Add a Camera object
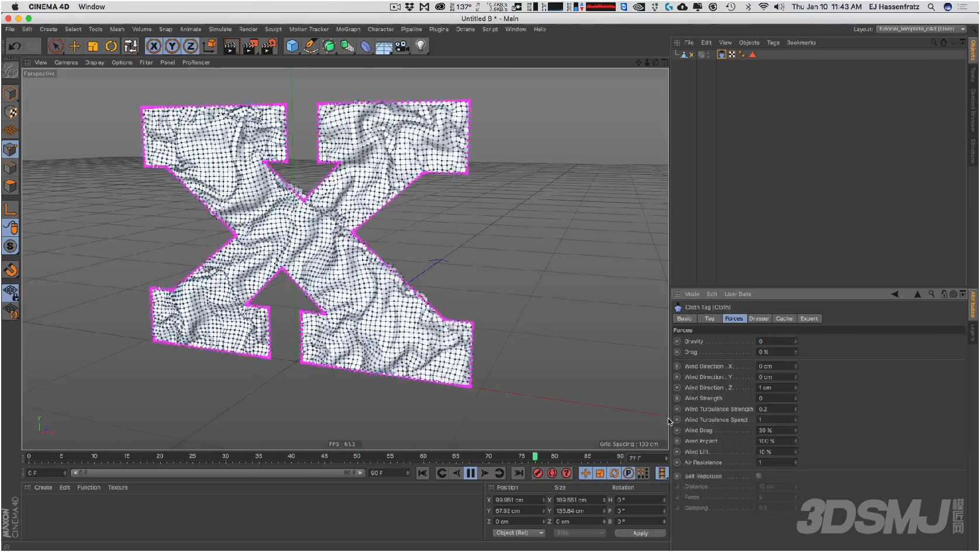This screenshot has height=552, width=980. [402, 46]
